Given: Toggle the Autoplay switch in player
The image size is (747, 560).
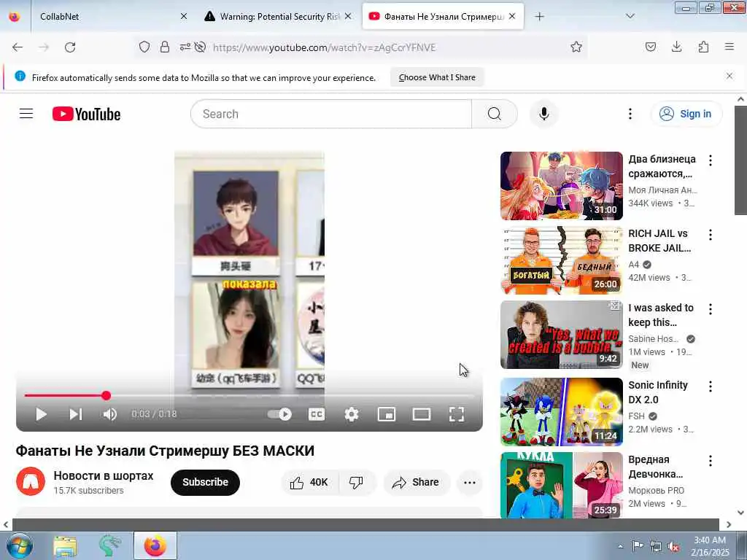Looking at the screenshot, I should [279, 414].
